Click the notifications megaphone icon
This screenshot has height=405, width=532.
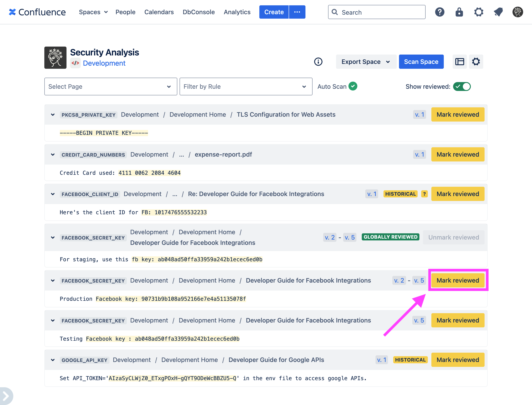click(x=498, y=12)
